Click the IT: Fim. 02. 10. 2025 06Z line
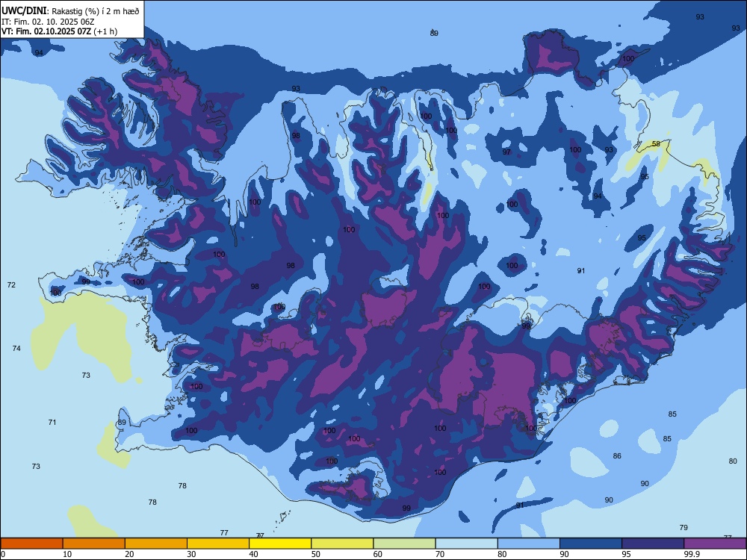 (48, 22)
